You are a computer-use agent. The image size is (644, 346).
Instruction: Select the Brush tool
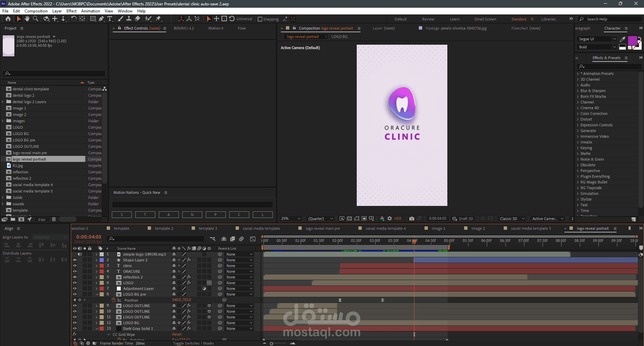(120, 19)
